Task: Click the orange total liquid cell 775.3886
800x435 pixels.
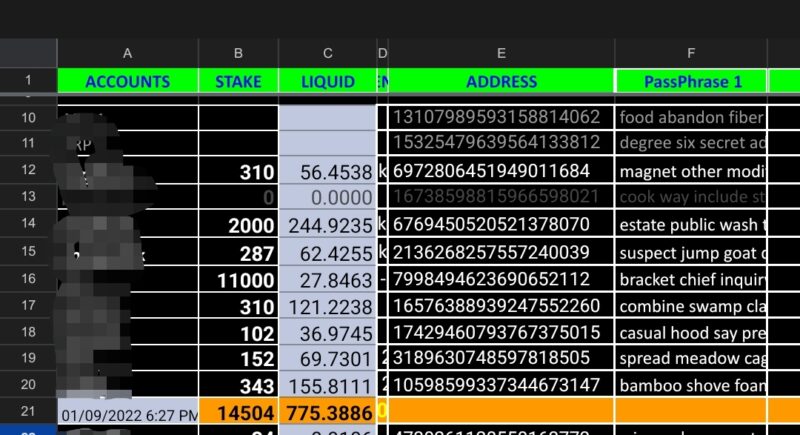Action: click(x=327, y=411)
